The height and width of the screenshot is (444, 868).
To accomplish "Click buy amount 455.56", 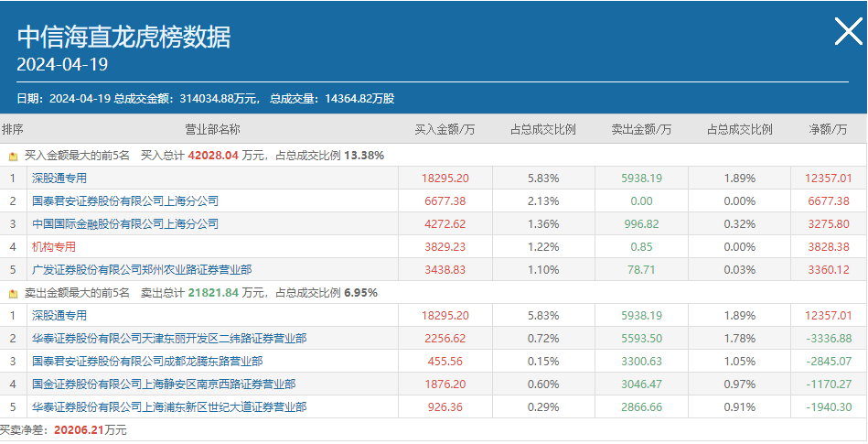I will [x=445, y=362].
